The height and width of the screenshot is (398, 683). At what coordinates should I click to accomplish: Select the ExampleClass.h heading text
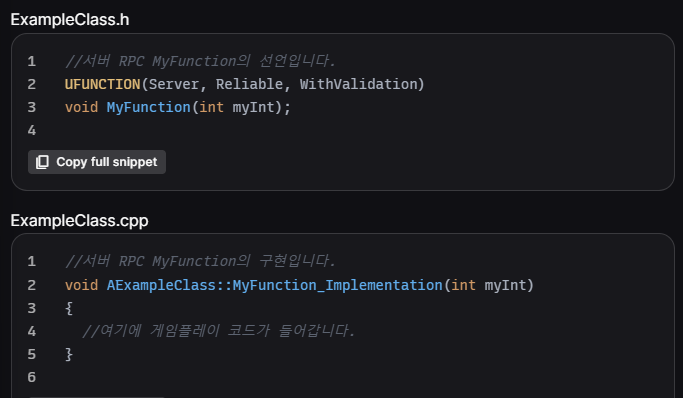coord(70,20)
